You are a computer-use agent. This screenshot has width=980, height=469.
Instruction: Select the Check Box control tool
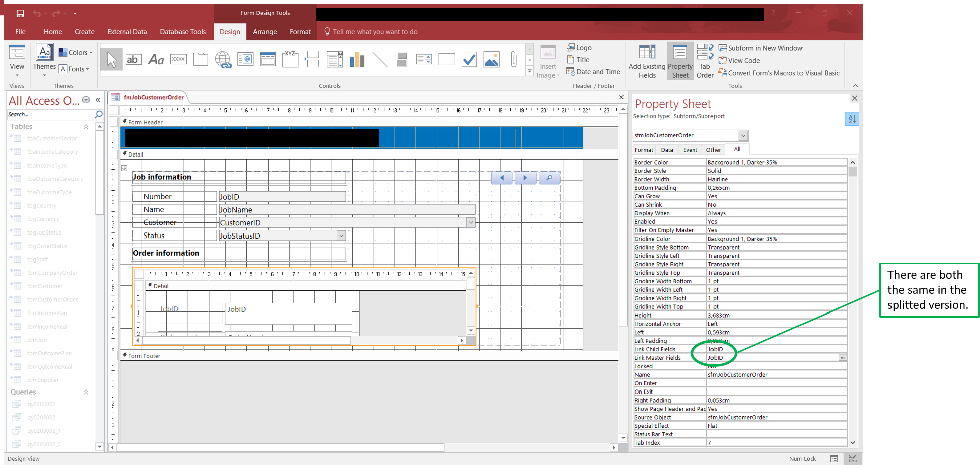(x=469, y=60)
